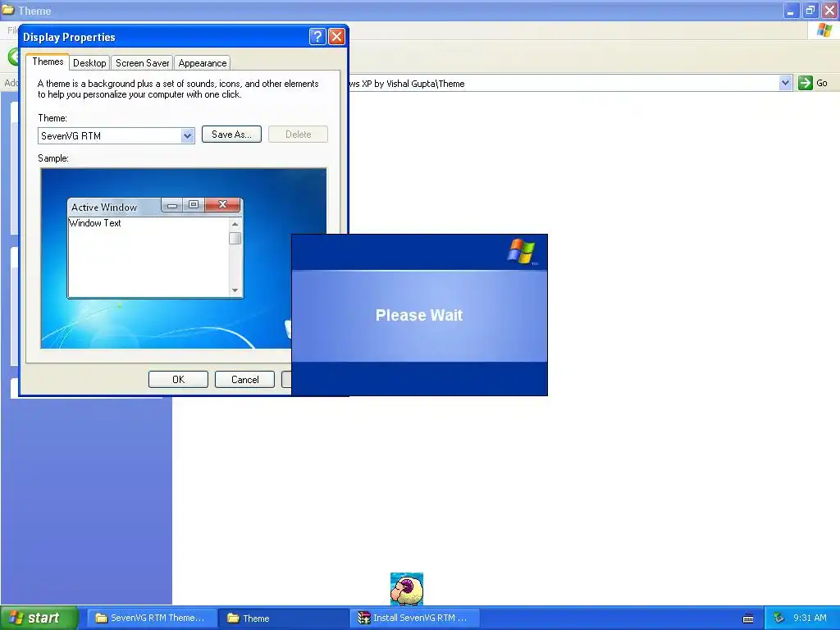840x630 pixels.
Task: Close the Display Properties dialog
Action: (336, 36)
